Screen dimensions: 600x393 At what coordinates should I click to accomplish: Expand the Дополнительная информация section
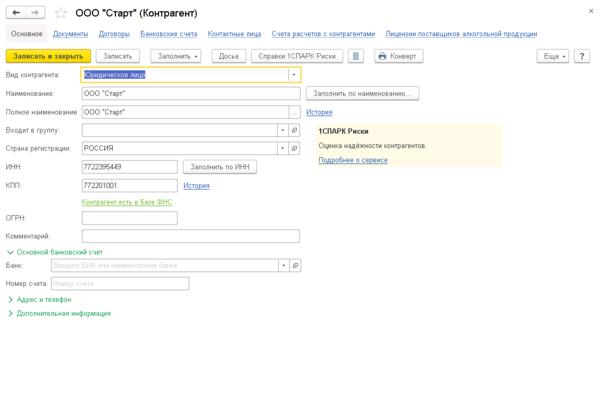click(59, 313)
